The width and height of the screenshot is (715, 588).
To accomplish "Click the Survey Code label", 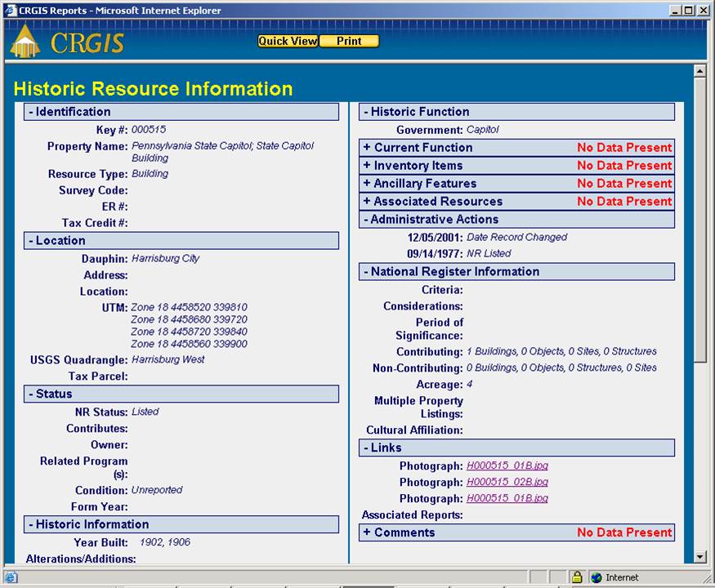I will (x=93, y=190).
